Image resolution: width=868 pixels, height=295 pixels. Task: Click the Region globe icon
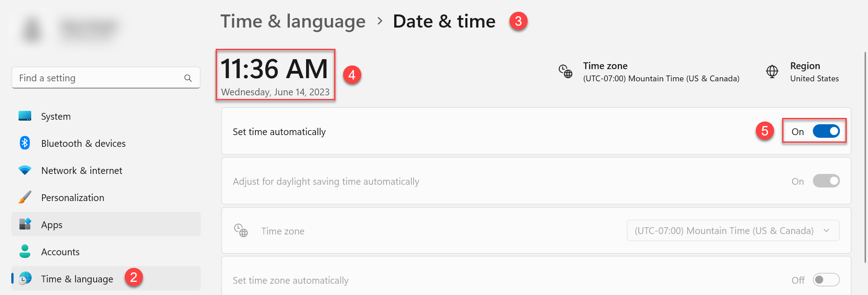coord(772,71)
